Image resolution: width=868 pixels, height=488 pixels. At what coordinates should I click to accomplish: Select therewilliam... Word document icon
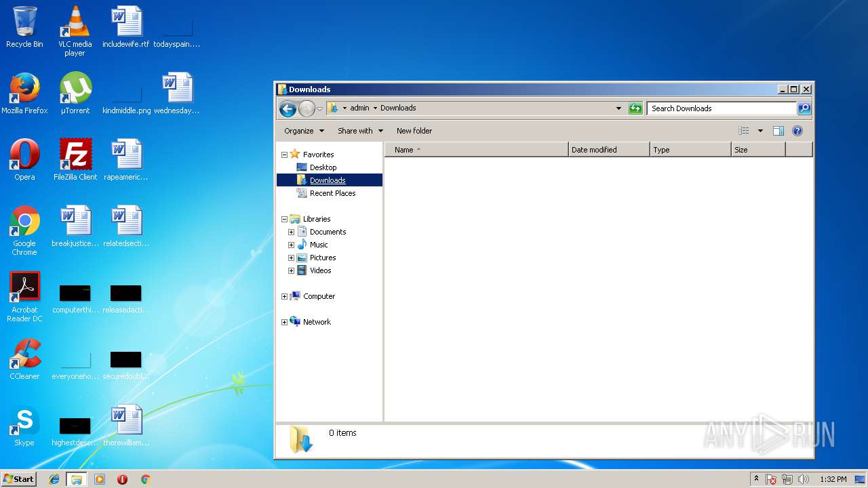pos(126,426)
